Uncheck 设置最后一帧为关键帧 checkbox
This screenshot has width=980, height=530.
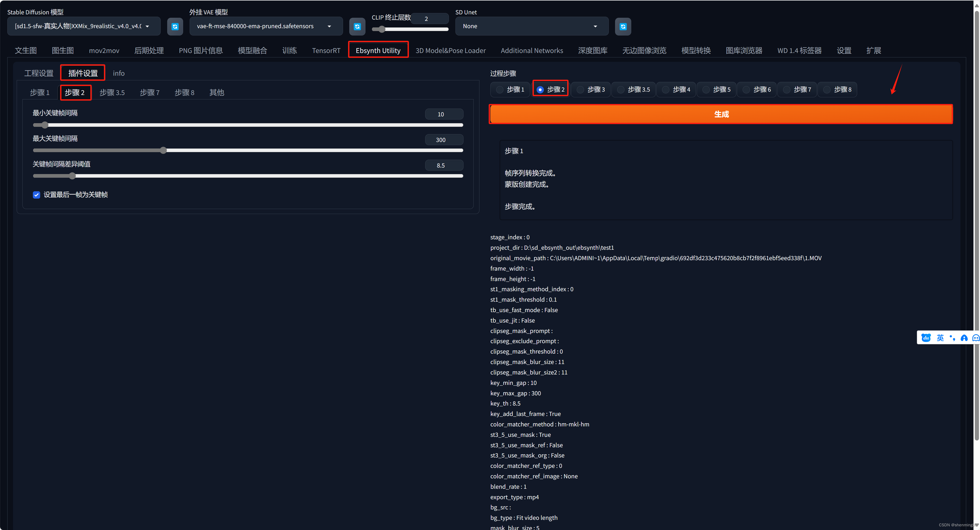[x=37, y=195]
